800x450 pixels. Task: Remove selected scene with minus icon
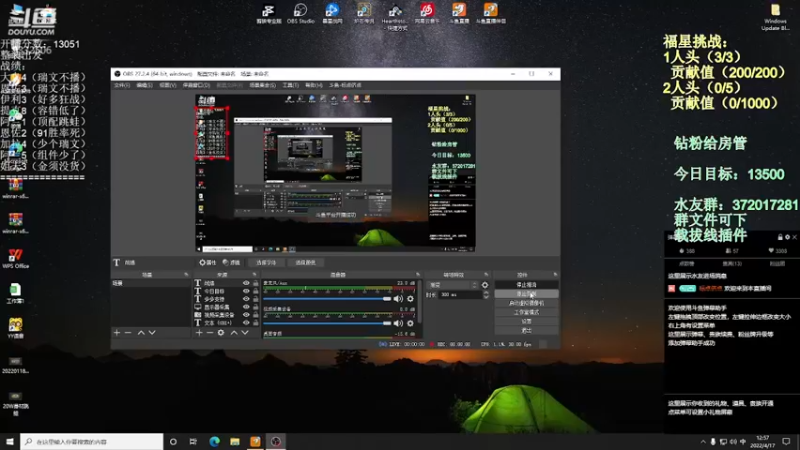[128, 333]
